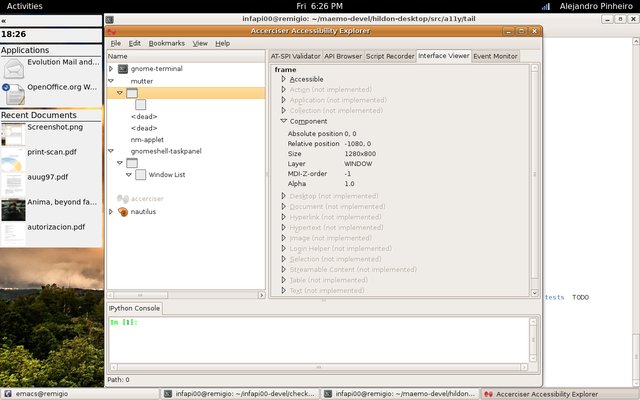The image size is (640, 400).
Task: Click the icon beside Window List
Action: [140, 175]
